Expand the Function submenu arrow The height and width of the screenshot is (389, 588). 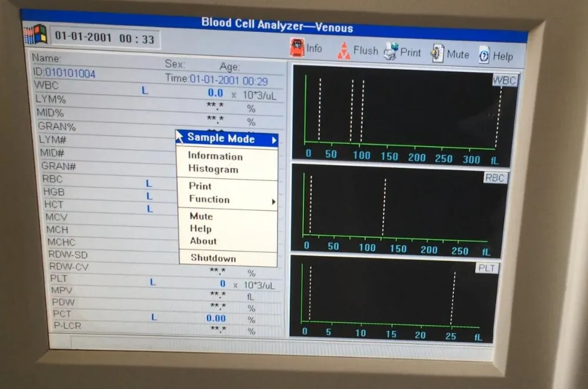[x=274, y=202]
